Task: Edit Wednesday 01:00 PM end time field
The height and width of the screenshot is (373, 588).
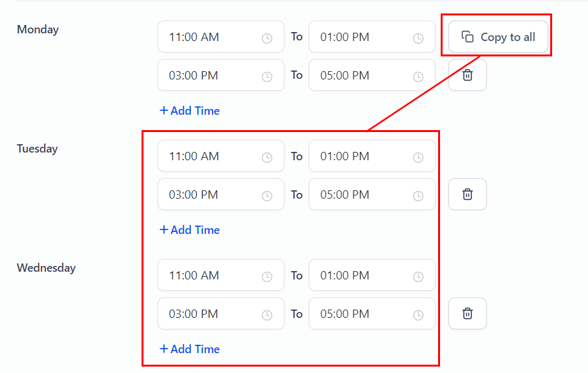Action: tap(359, 276)
